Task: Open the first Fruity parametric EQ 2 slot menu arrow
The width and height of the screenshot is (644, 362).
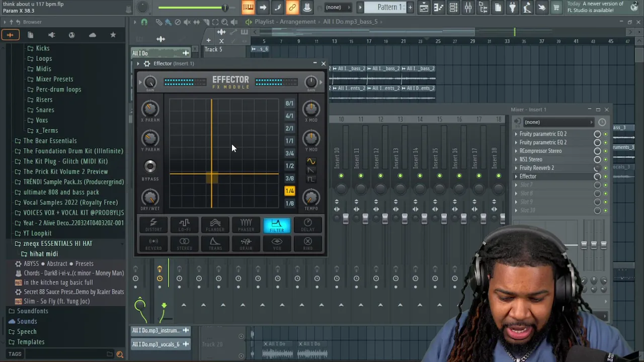Action: click(x=516, y=134)
